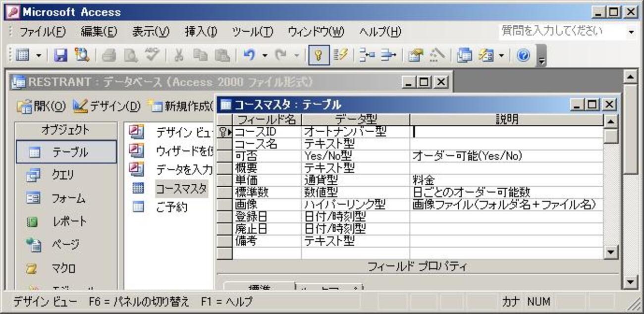Click the Database Window toolbar icon
Viewport: 644px width, 314px height.
point(465,55)
